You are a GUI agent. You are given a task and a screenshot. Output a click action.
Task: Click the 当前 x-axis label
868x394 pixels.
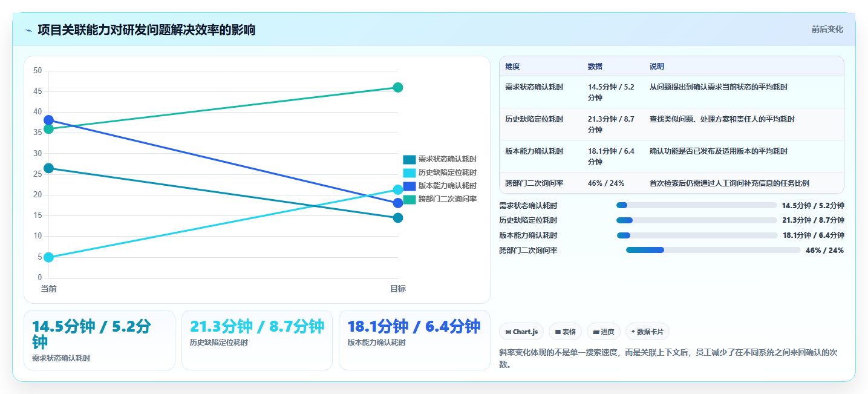[49, 289]
